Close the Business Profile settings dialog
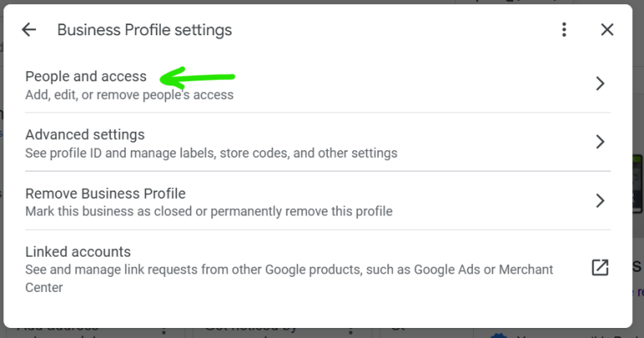Screen dimensions: 644x338 (608, 30)
